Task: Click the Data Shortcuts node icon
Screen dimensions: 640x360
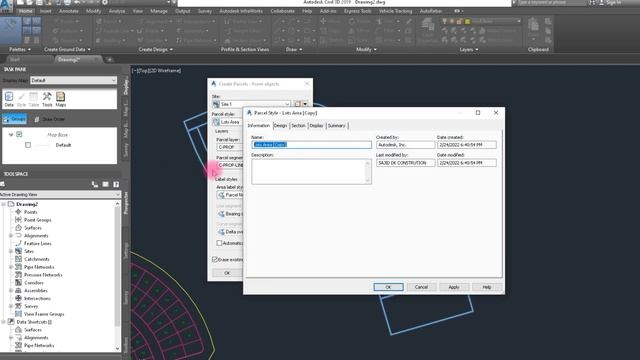Action: (x=11, y=322)
